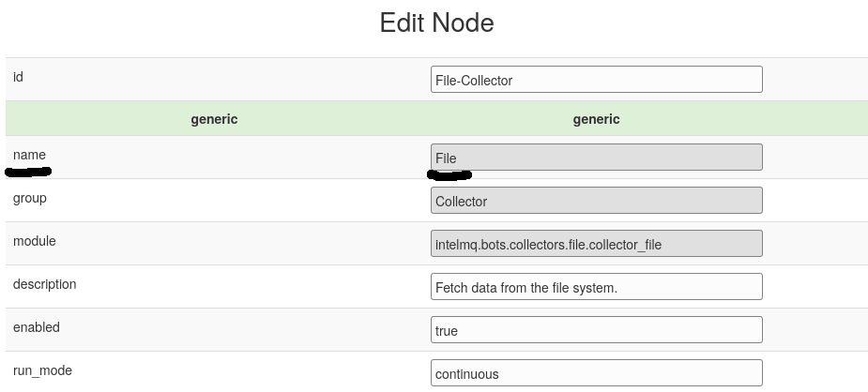The height and width of the screenshot is (392, 868).
Task: Click the group field showing Collector
Action: [596, 201]
